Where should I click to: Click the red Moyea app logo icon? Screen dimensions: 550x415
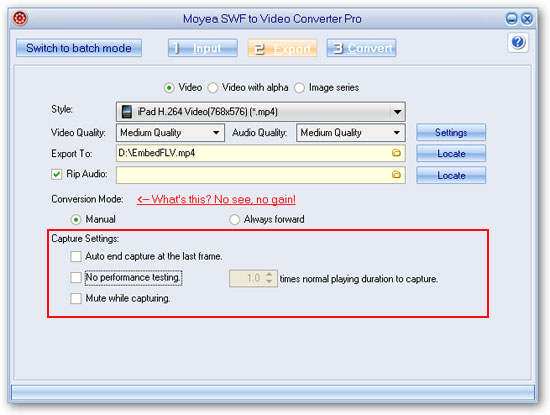coord(20,18)
